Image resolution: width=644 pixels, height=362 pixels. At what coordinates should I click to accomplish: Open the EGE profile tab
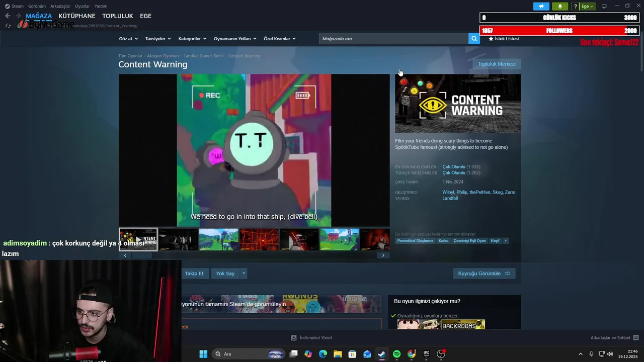(x=145, y=16)
